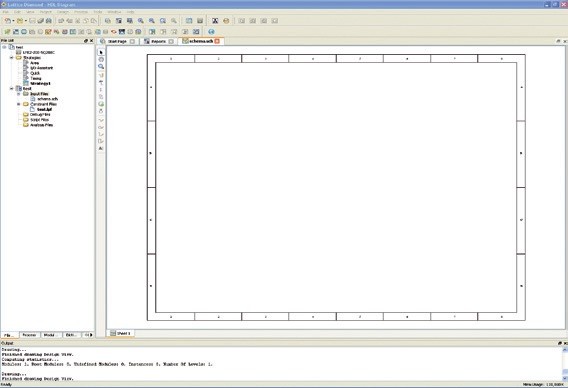The width and height of the screenshot is (568, 388).
Task: Click the Sheet 1 tab below canvas
Action: pos(121,333)
